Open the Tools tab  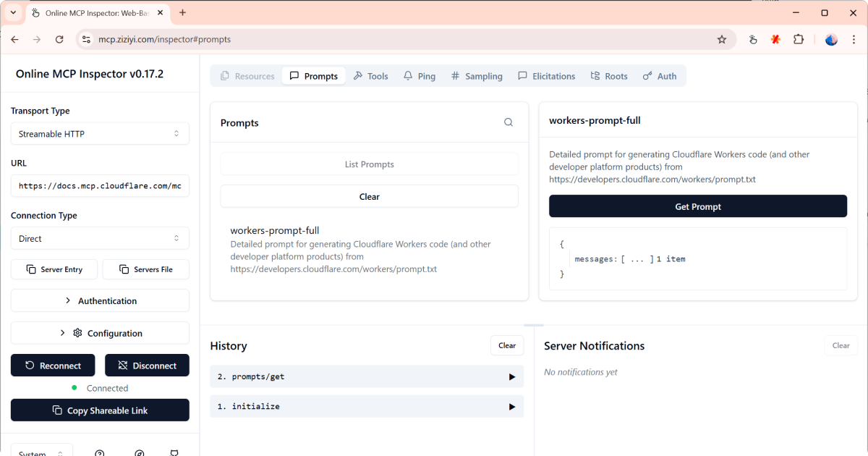(x=371, y=76)
